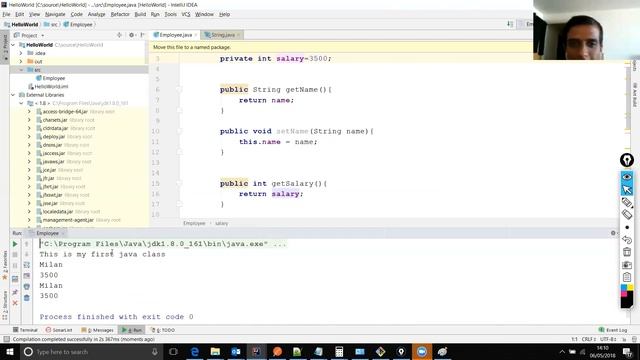Image resolution: width=640 pixels, height=360 pixels.
Task: Collapse the < 1.8 > JDK node
Action: pos(21,103)
